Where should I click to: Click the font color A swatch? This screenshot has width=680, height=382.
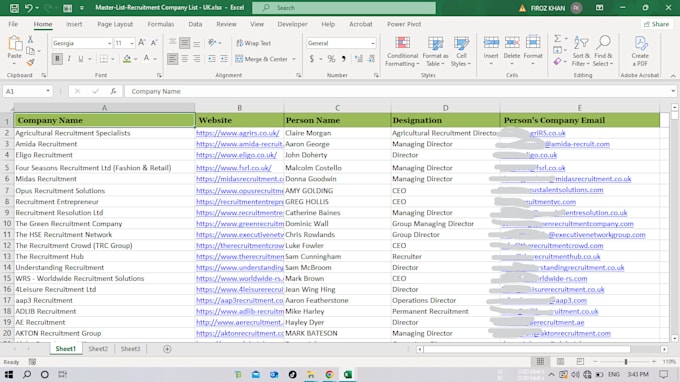[147, 59]
